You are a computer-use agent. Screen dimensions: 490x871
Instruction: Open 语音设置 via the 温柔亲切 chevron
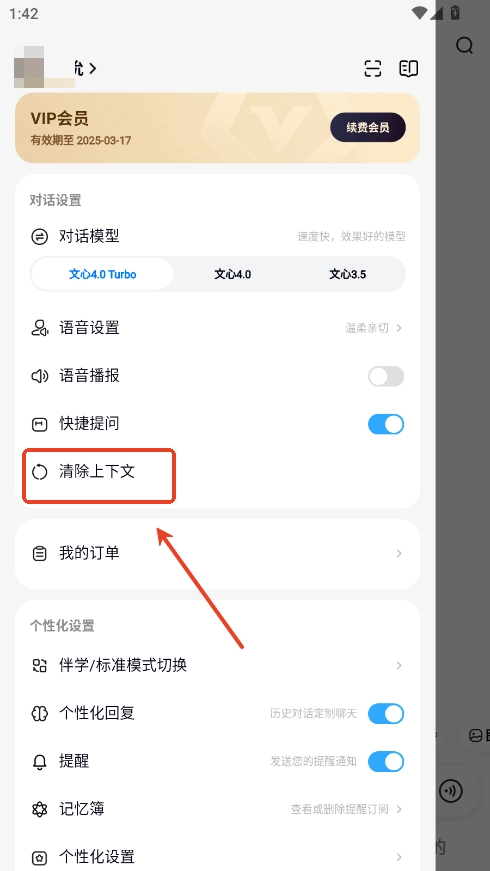(399, 328)
